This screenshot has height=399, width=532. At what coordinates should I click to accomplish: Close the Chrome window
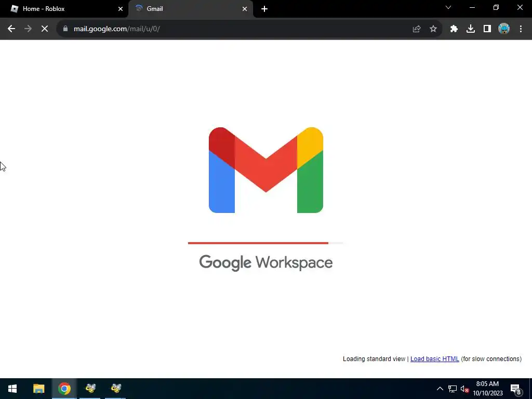[x=520, y=7]
